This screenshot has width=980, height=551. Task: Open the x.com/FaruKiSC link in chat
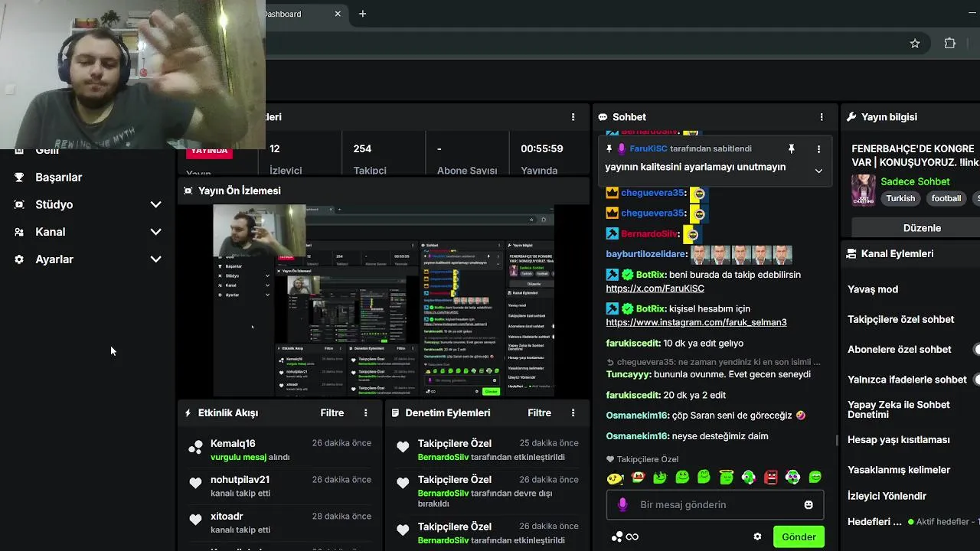coord(655,289)
